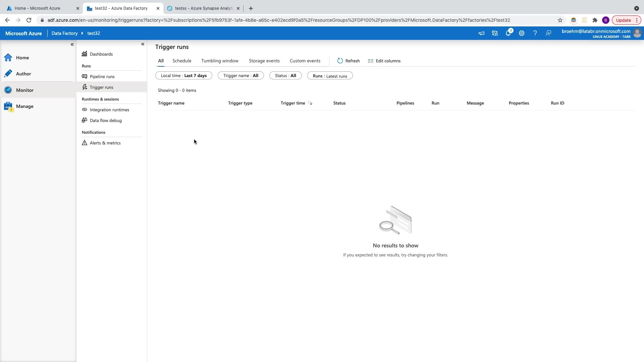
Task: Collapse the main left navigation bar
Action: tap(72, 44)
